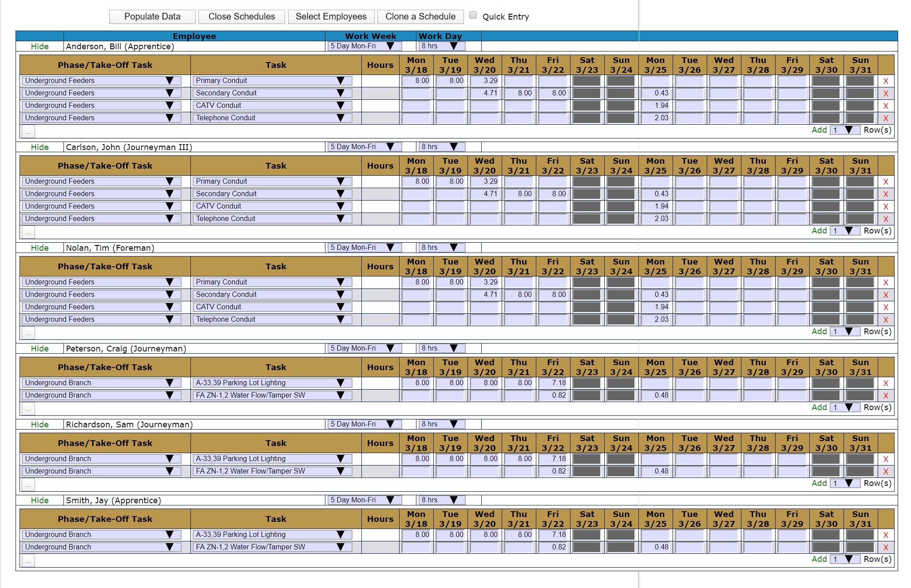This screenshot has width=911, height=588.
Task: Delete Anderson's Secondary Conduit row with red X
Action: coord(886,93)
